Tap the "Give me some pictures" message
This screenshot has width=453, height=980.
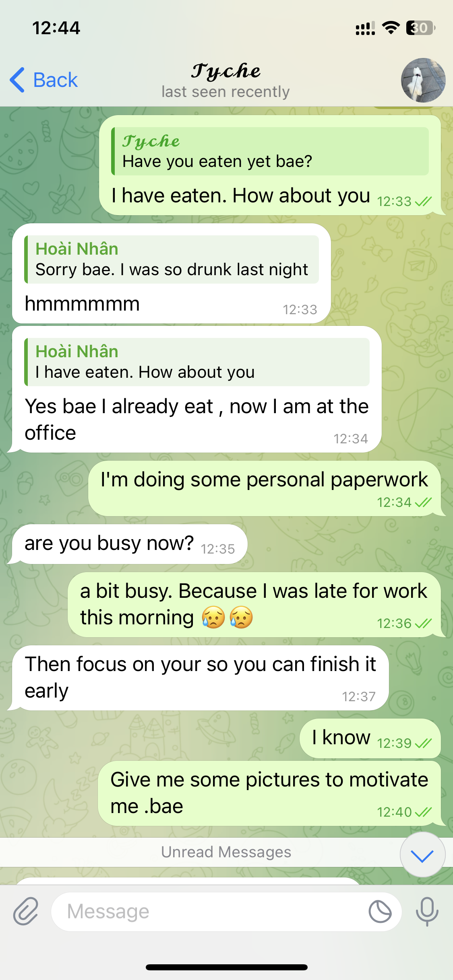coord(269,793)
